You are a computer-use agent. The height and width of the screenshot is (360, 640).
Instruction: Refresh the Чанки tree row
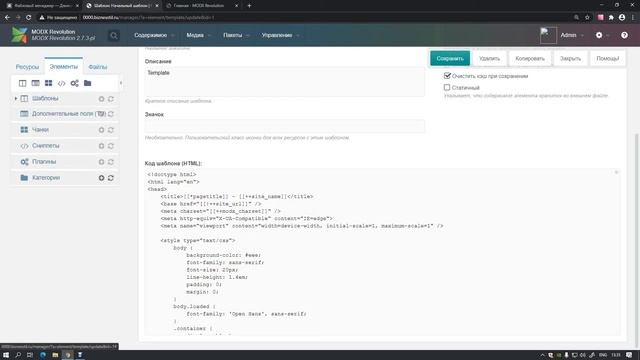[x=111, y=130]
